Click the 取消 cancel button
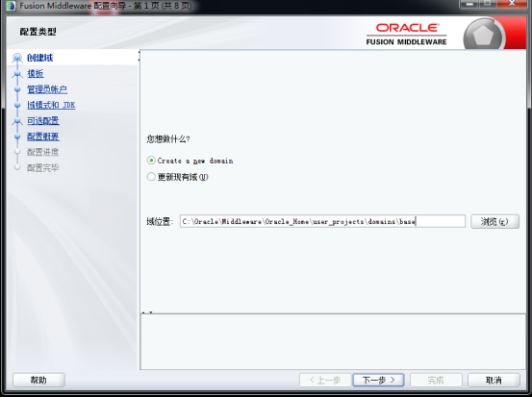Viewport: 532px width, 397px height. click(494, 380)
